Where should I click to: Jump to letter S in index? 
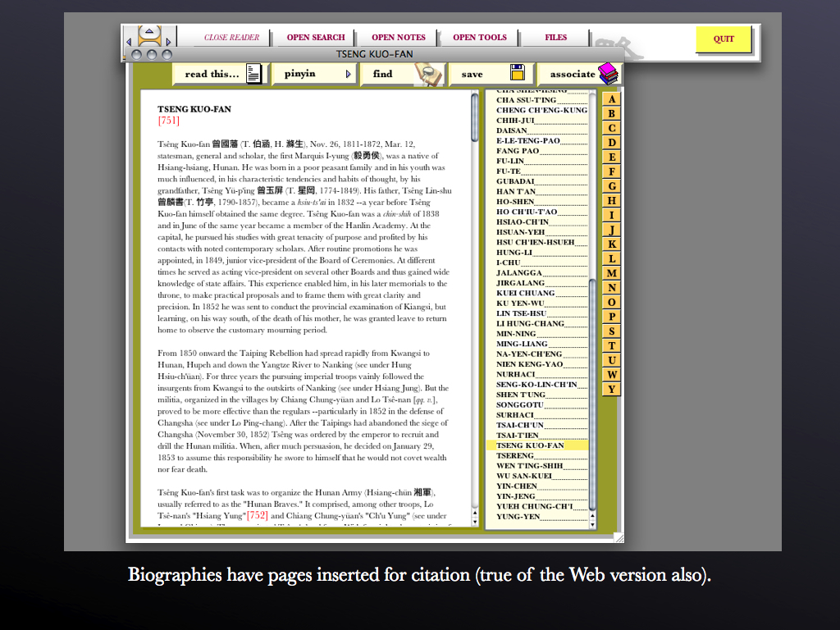pyautogui.click(x=611, y=331)
